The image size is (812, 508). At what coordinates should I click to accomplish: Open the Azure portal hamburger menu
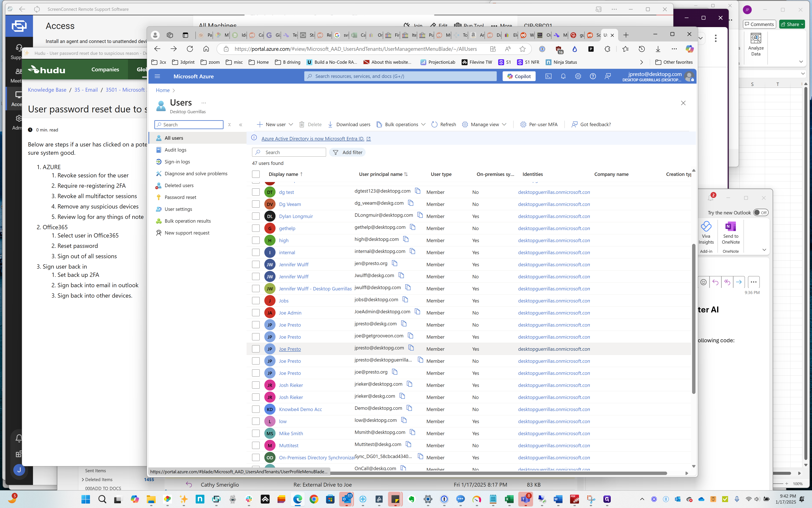[157, 76]
